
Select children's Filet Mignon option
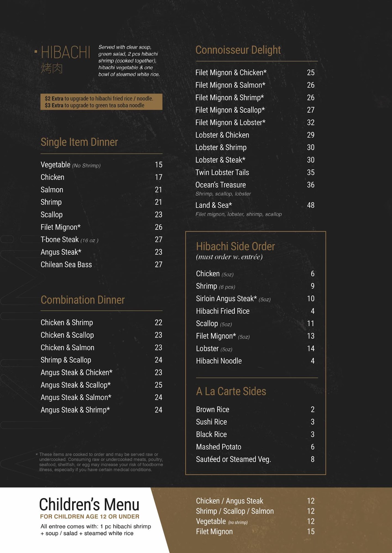point(214,531)
